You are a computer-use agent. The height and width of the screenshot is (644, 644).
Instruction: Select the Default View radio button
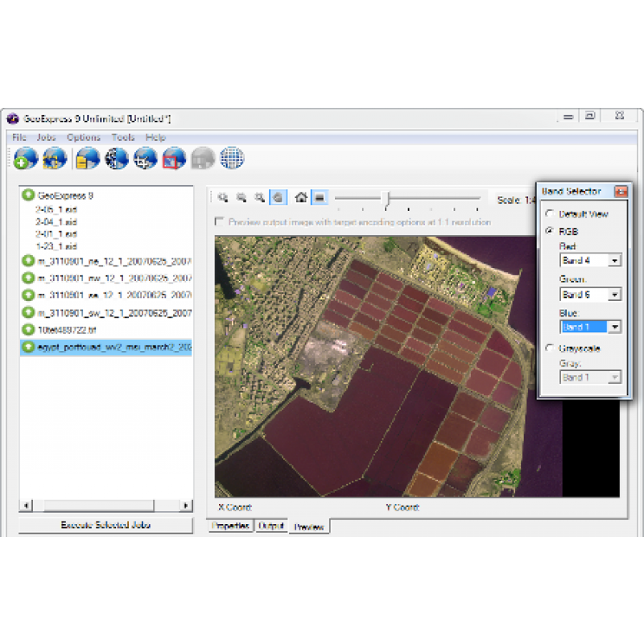550,214
